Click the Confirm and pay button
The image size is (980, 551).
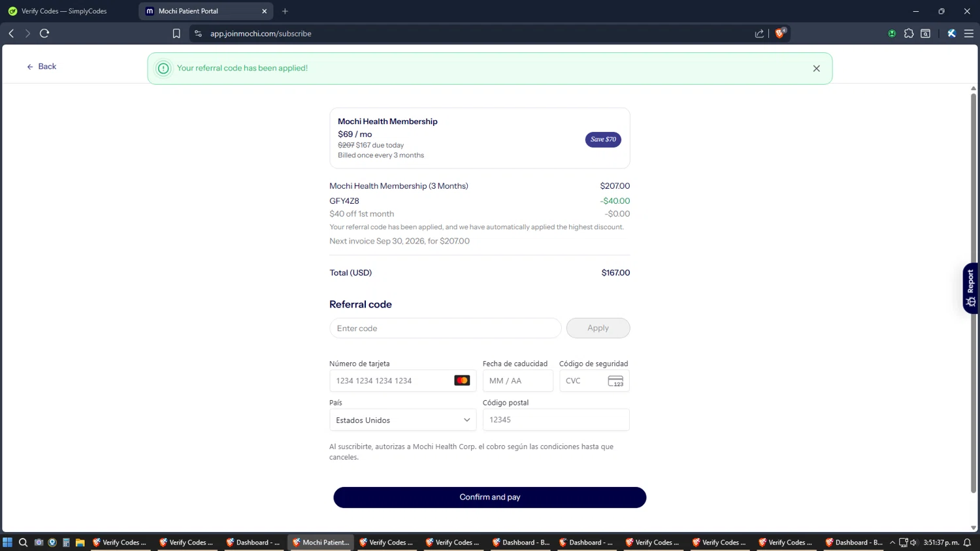(x=490, y=497)
